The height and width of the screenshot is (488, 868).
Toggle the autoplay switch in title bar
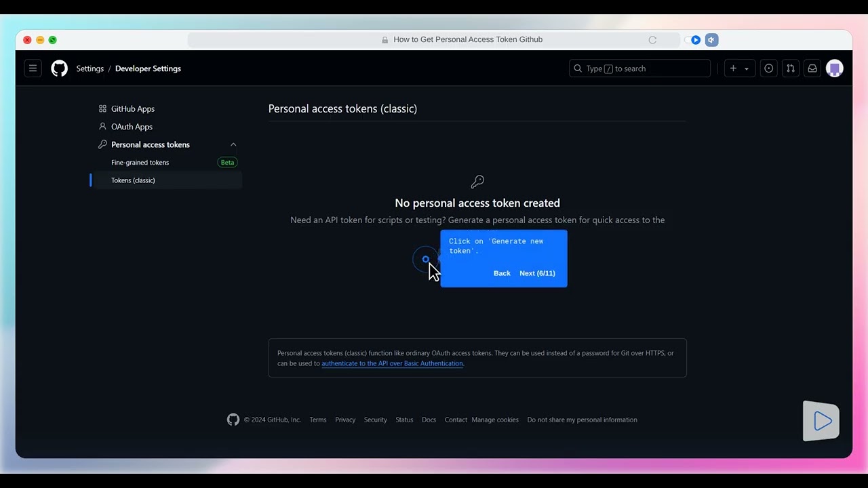tap(692, 40)
